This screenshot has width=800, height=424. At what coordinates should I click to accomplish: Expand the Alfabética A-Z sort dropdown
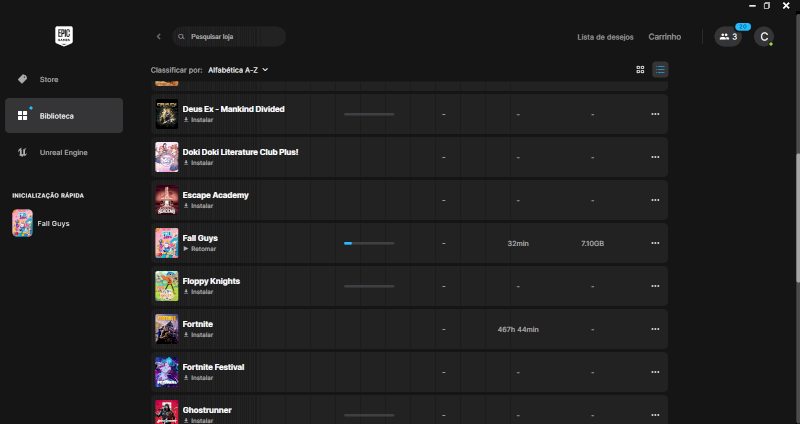238,70
